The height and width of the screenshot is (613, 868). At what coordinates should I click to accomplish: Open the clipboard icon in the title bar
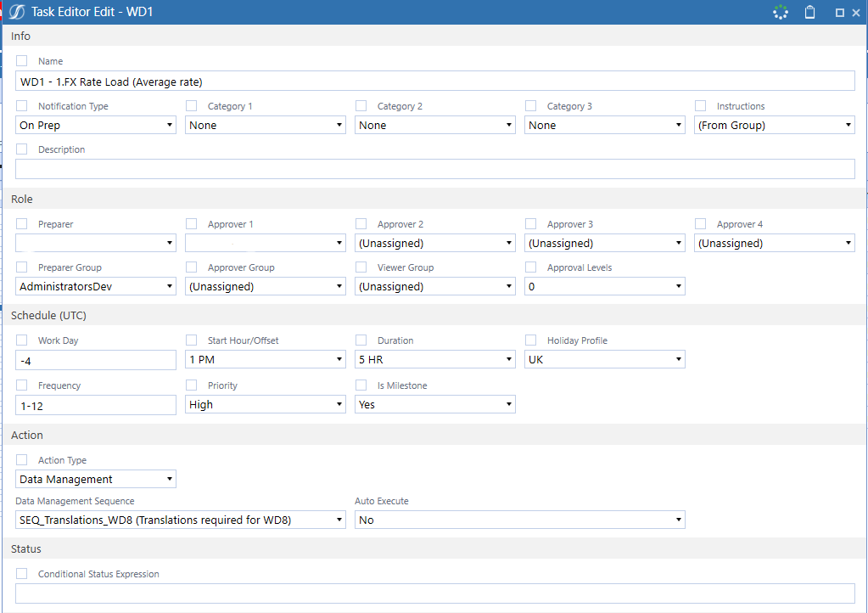pos(809,12)
